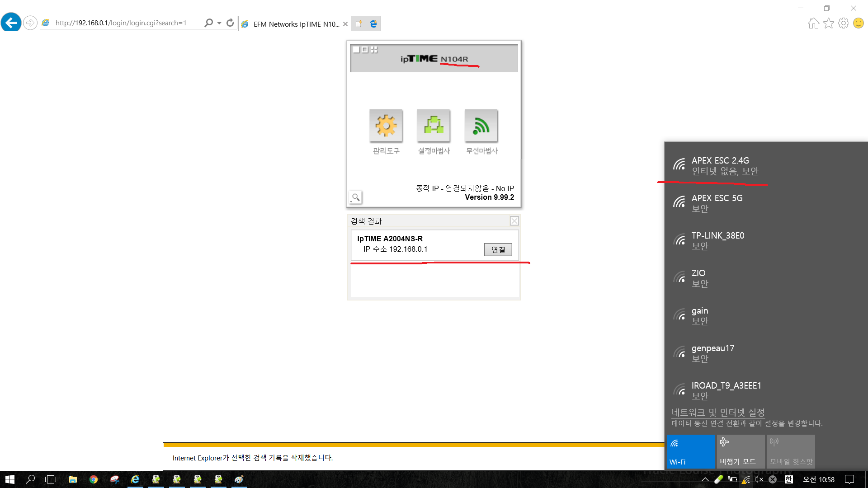Open Task View on the taskbar
Screen dimensions: 868x488
(x=51, y=479)
